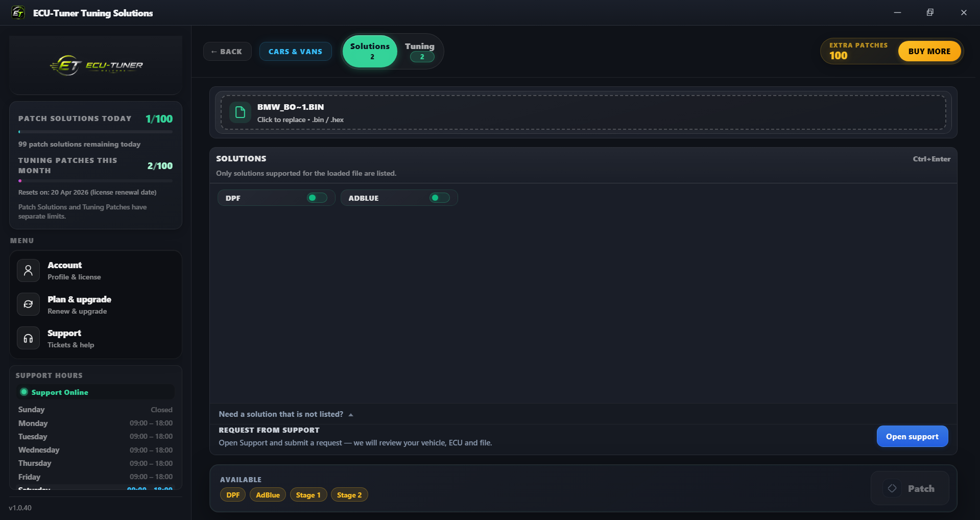Select the Solutions tab

tap(370, 51)
